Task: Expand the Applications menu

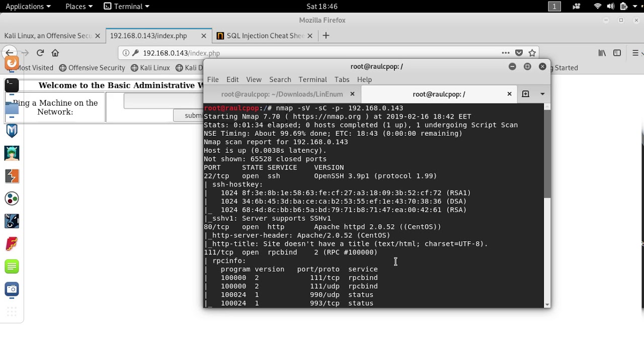Action: coord(28,7)
